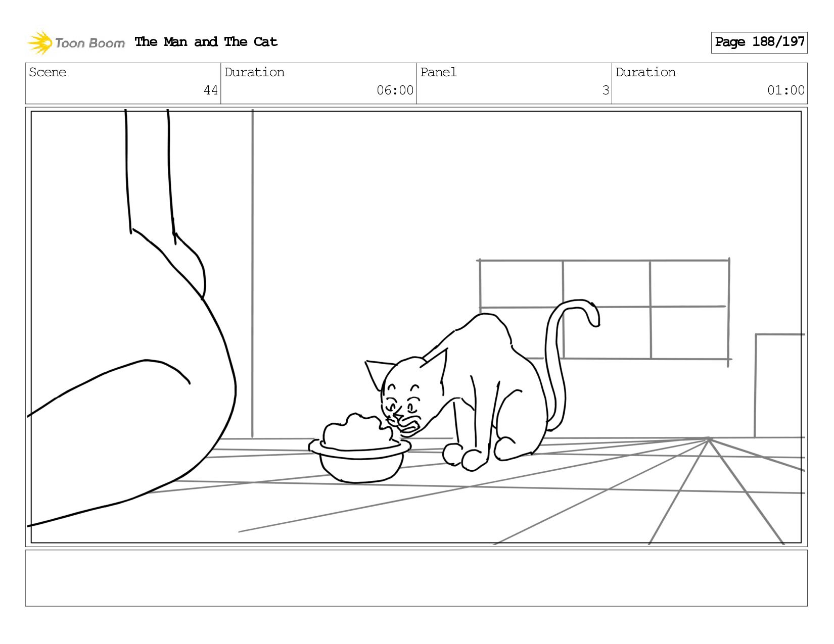Click the 'Page 188/197' box
Image resolution: width=834 pixels, height=644 pixels.
coord(759,42)
